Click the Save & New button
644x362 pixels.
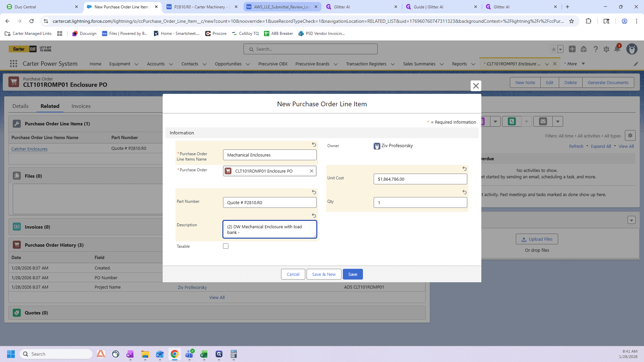click(x=324, y=274)
